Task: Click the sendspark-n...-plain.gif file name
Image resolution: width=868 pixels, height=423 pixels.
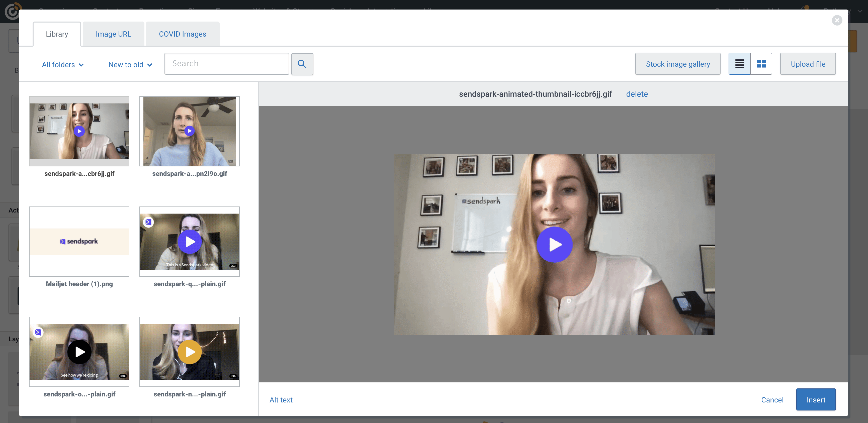Action: pyautogui.click(x=190, y=394)
